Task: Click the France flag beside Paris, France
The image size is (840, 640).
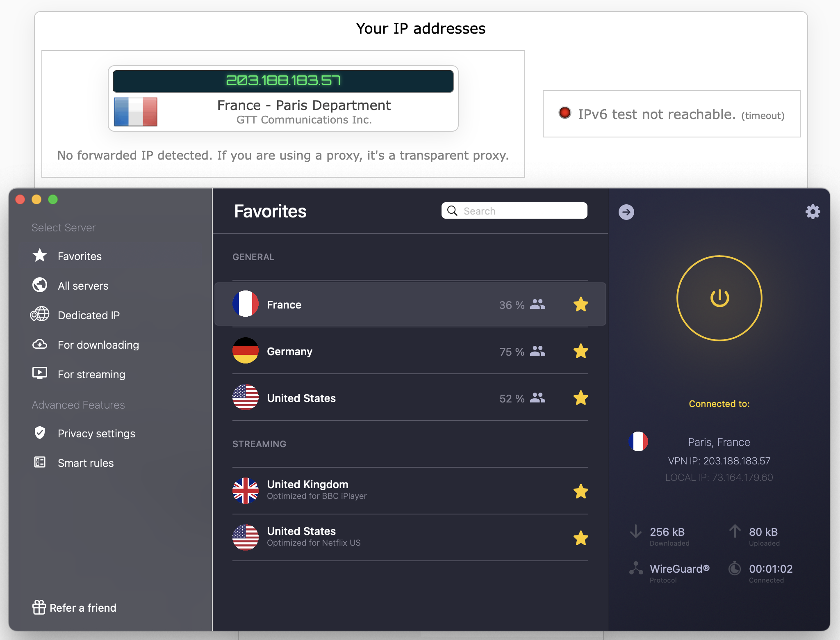Action: (x=638, y=442)
